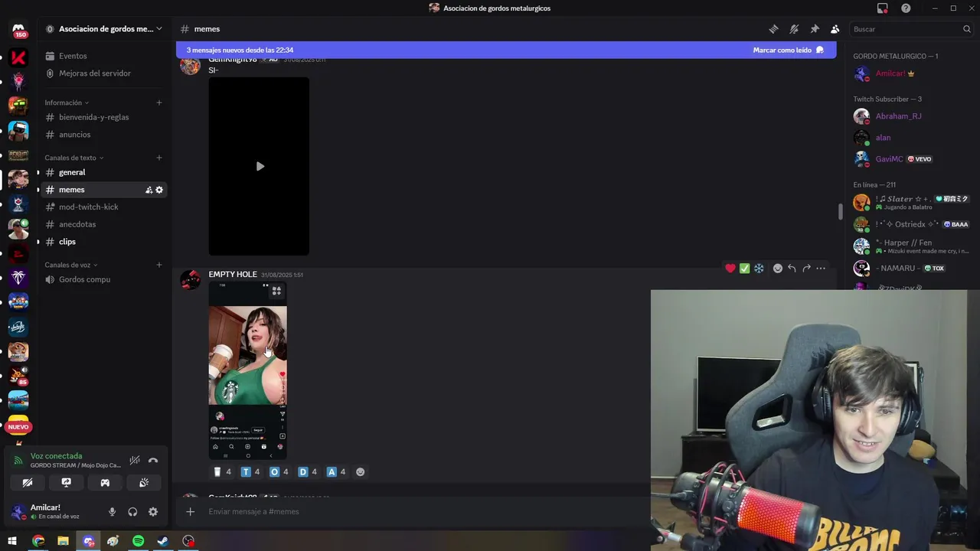
Task: Open server menu Asociacion de gordos dropdown
Action: (104, 29)
